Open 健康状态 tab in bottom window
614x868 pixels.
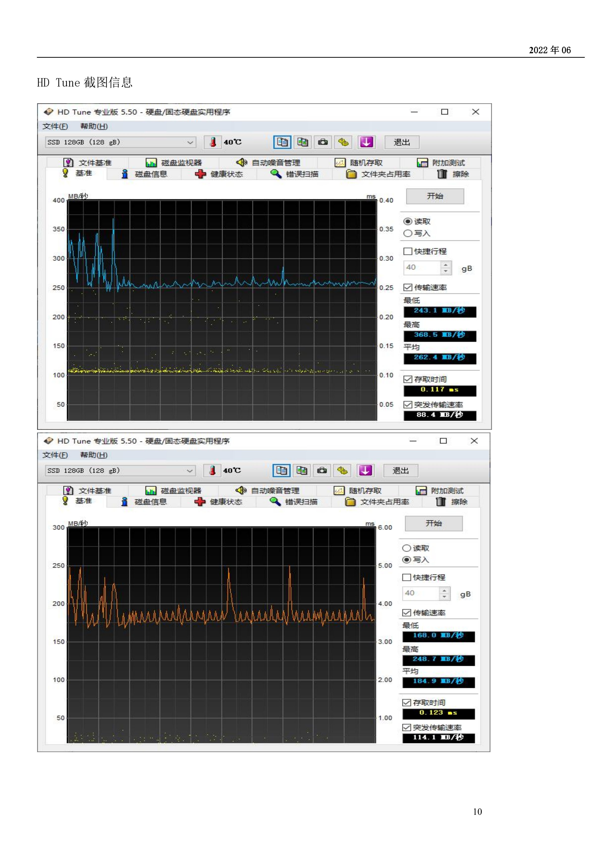[218, 502]
